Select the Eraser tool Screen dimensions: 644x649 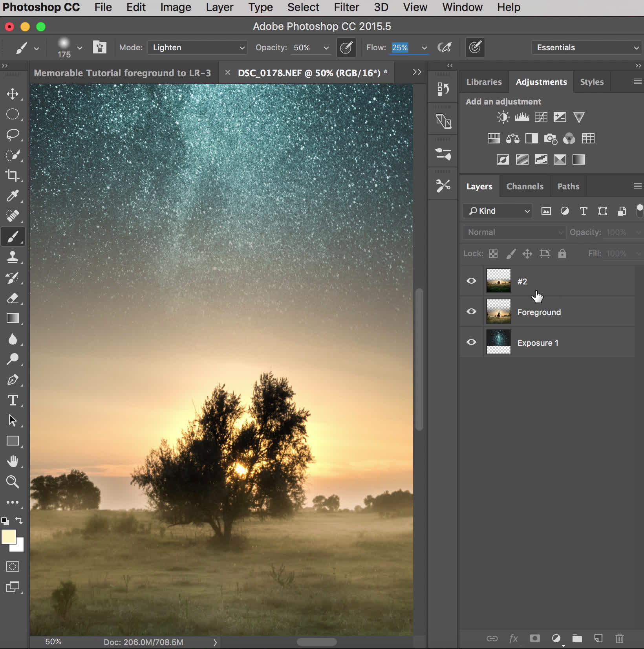click(x=13, y=298)
